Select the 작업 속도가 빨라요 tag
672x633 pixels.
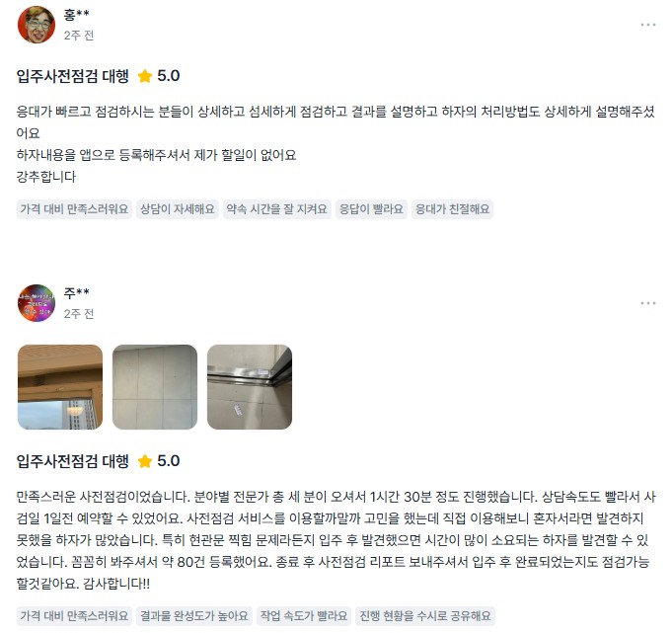point(304,616)
